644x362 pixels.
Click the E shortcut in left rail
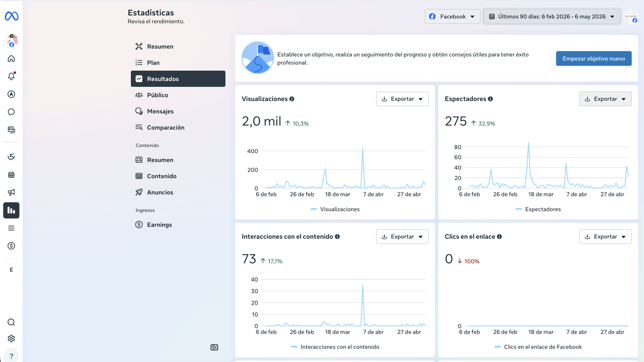point(11,270)
